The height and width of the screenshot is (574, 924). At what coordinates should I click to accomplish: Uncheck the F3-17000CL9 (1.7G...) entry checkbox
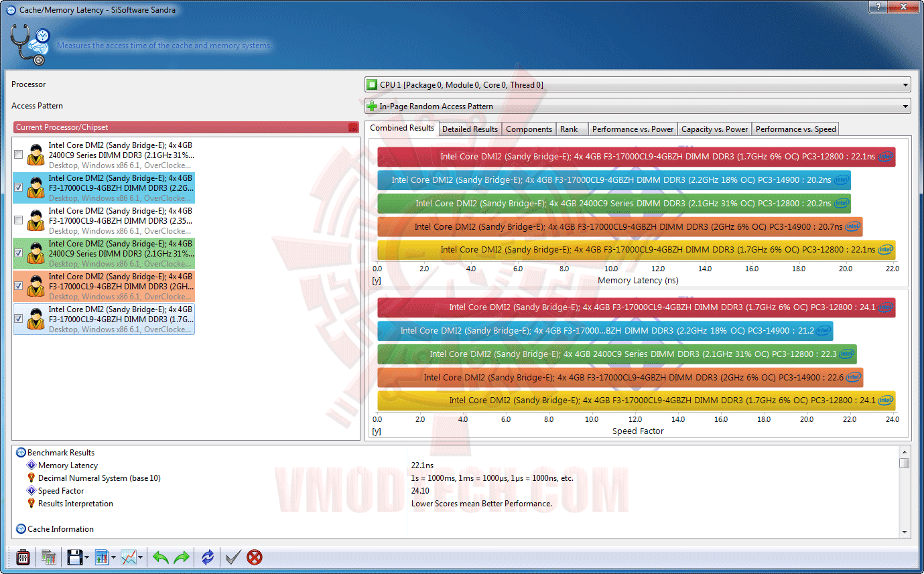pos(19,319)
